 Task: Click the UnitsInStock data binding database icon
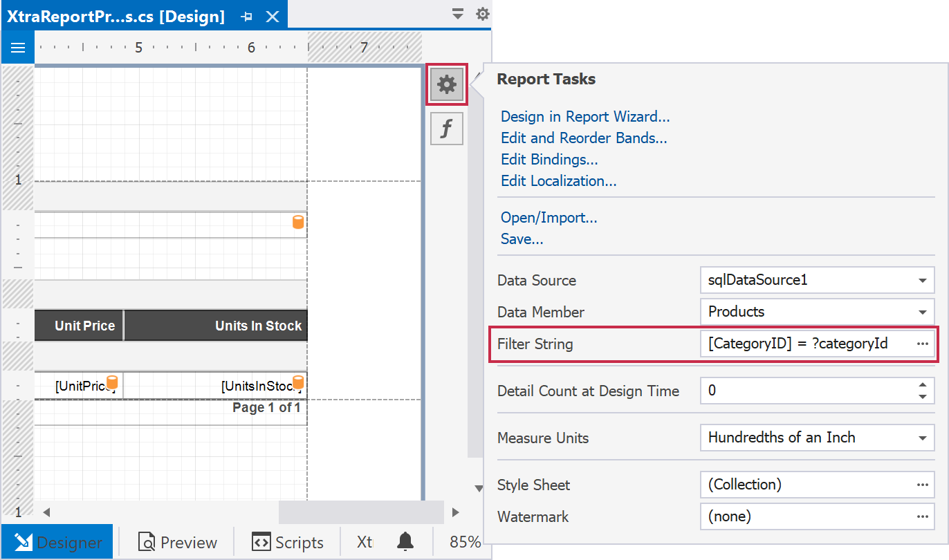click(298, 383)
